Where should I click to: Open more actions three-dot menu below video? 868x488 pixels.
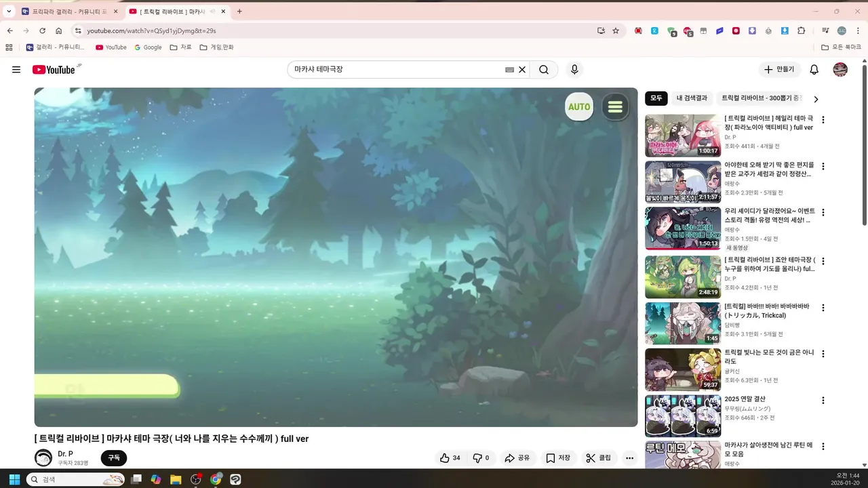point(629,458)
